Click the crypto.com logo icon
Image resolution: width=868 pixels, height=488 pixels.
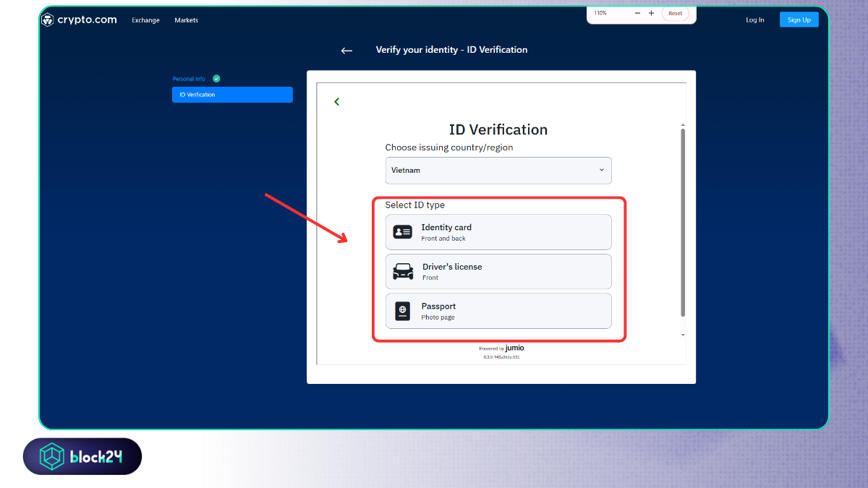pos(48,20)
